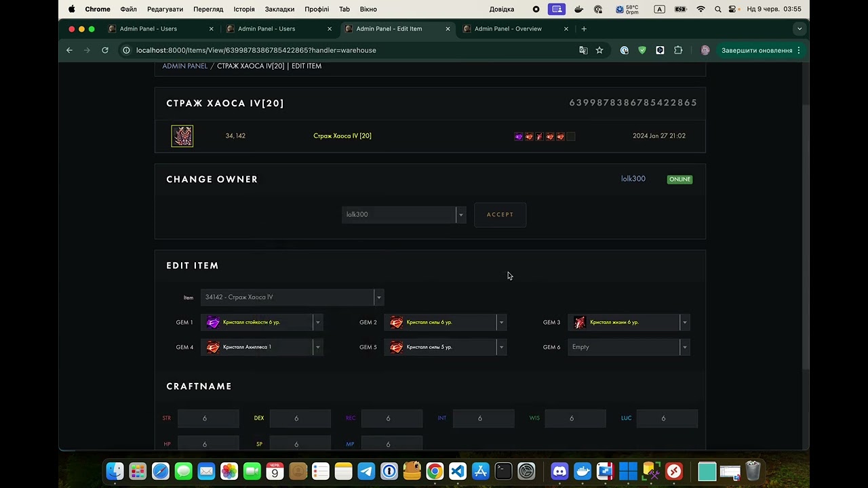Image resolution: width=868 pixels, height=488 pixels.
Task: Click the gem icon in GEM 5 dropdown
Action: [x=397, y=347]
